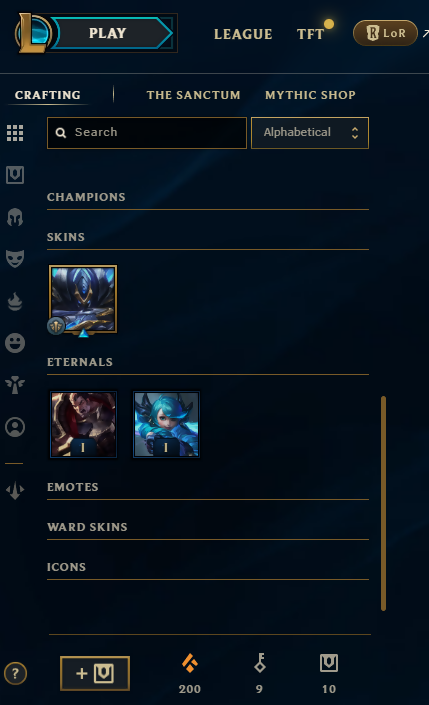
Task: Filter loot by emotes smiley icon
Action: (15, 343)
